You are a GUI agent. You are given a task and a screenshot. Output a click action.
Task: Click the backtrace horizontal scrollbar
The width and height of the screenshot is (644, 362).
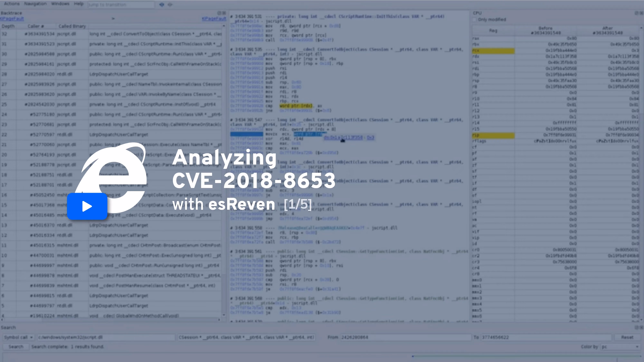point(111,320)
